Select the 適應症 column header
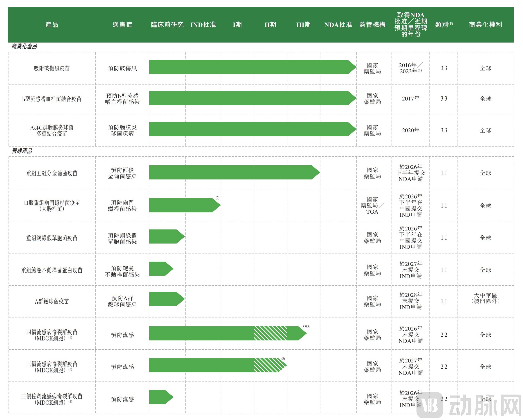The image size is (523, 420). pos(122,25)
